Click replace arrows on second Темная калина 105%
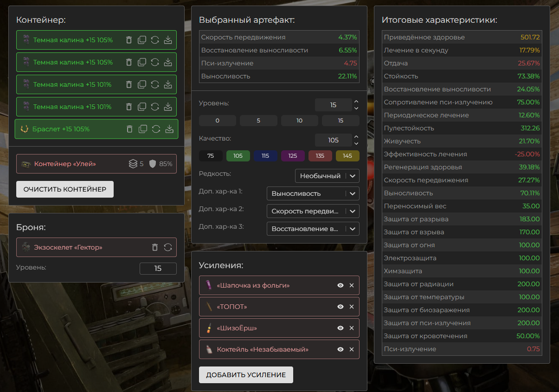 click(x=155, y=62)
